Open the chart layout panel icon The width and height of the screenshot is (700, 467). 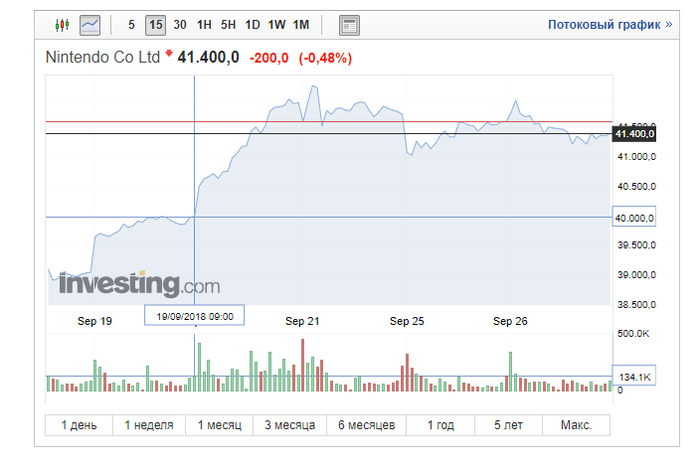click(x=349, y=24)
